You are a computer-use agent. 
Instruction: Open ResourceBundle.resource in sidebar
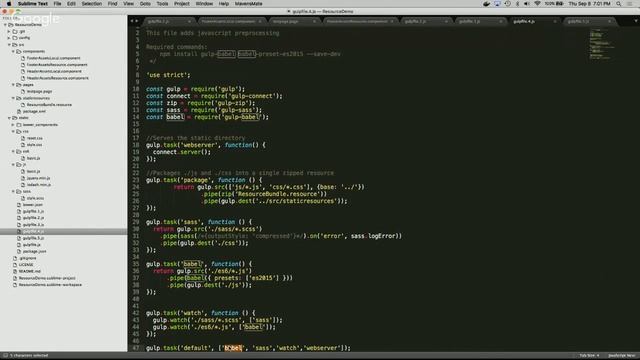[49, 105]
